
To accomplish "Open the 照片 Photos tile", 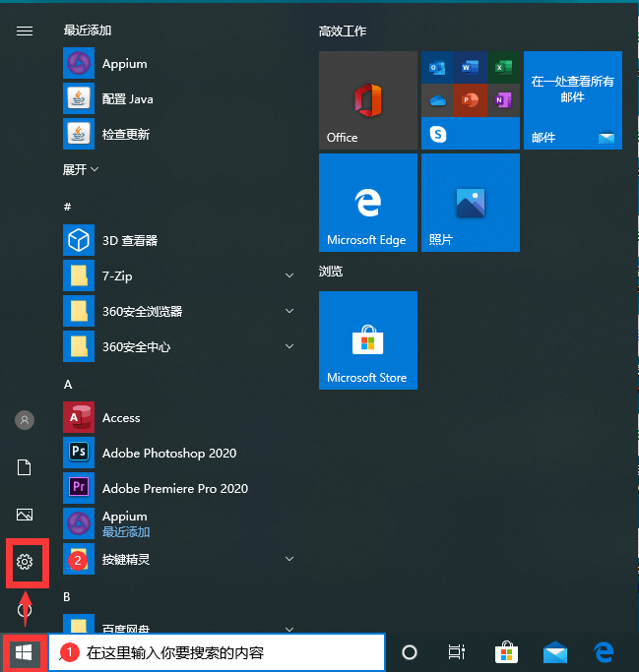I will (x=471, y=203).
